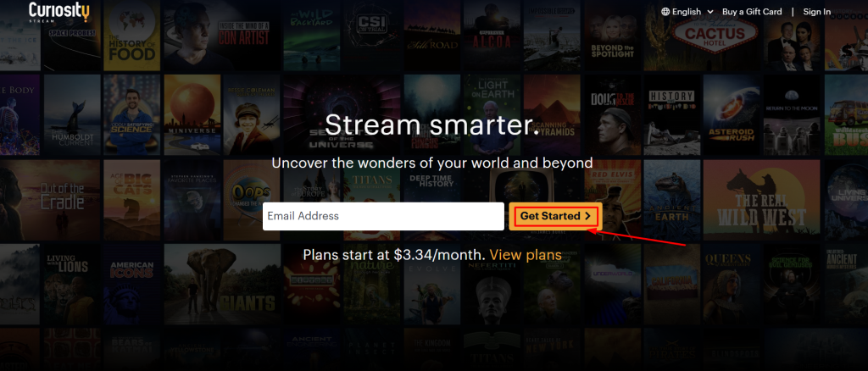The height and width of the screenshot is (371, 868).
Task: Select The Humboldt Current poster
Action: 72,115
